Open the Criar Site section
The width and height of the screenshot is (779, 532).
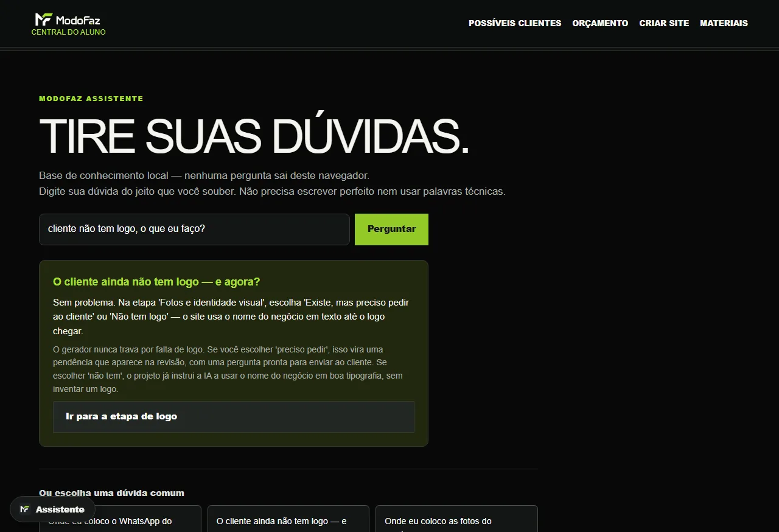[x=664, y=23]
